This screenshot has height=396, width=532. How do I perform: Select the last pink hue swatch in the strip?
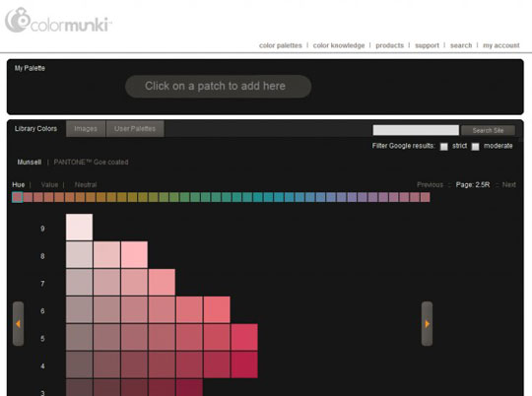[x=425, y=197]
